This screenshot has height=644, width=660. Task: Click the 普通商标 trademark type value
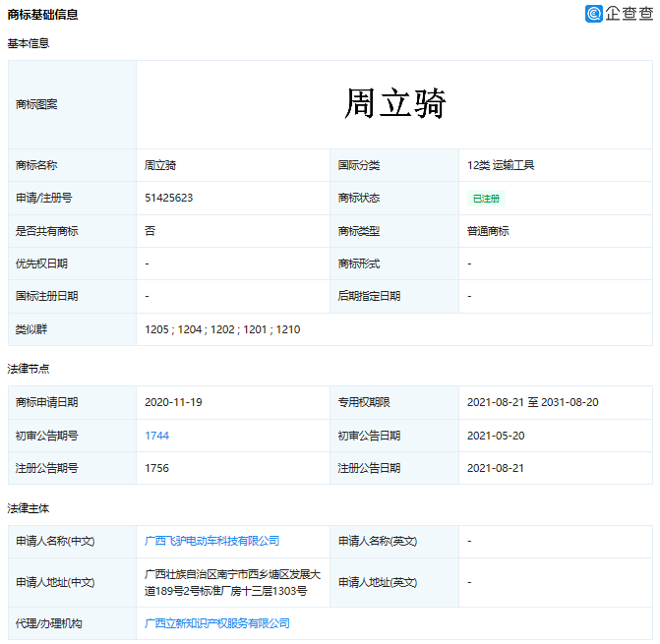pyautogui.click(x=488, y=231)
